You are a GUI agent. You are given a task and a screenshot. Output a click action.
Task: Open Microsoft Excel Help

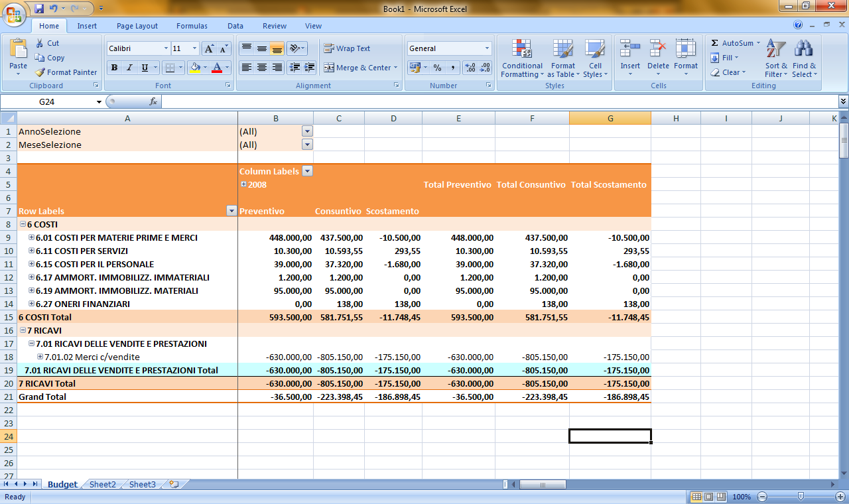click(x=799, y=25)
